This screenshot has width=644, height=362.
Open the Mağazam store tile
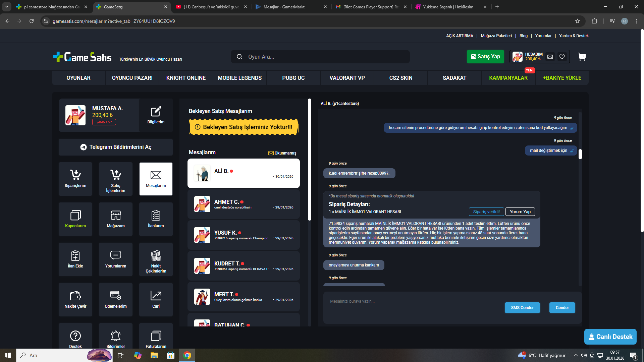click(116, 219)
